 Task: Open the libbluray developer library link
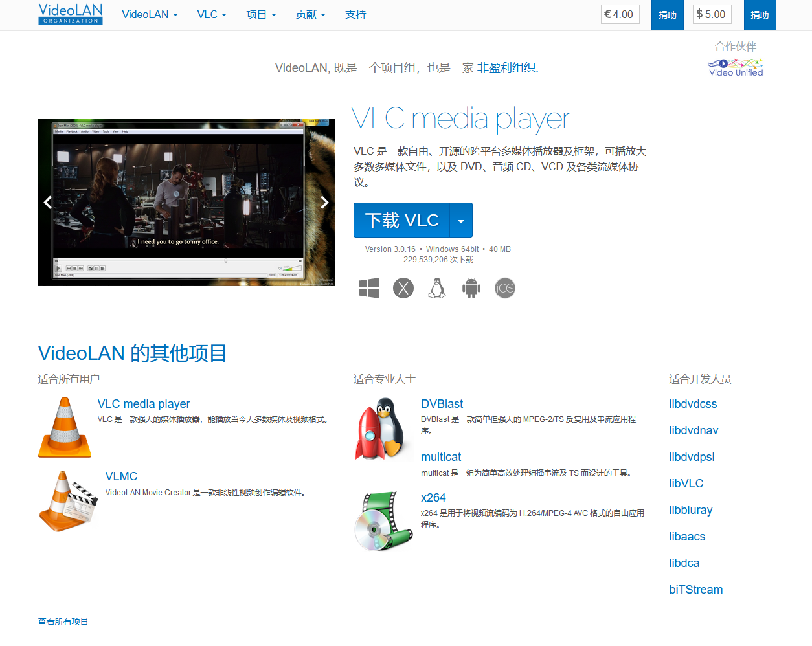(691, 510)
